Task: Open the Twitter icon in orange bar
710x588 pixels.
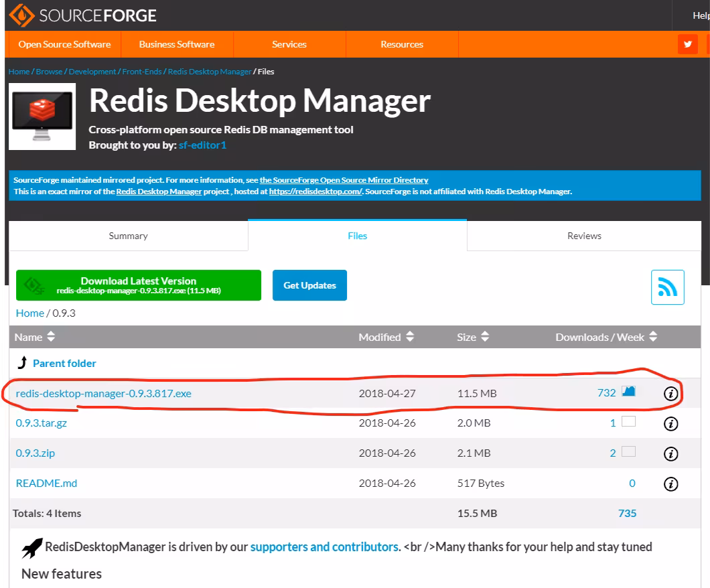Action: tap(687, 44)
